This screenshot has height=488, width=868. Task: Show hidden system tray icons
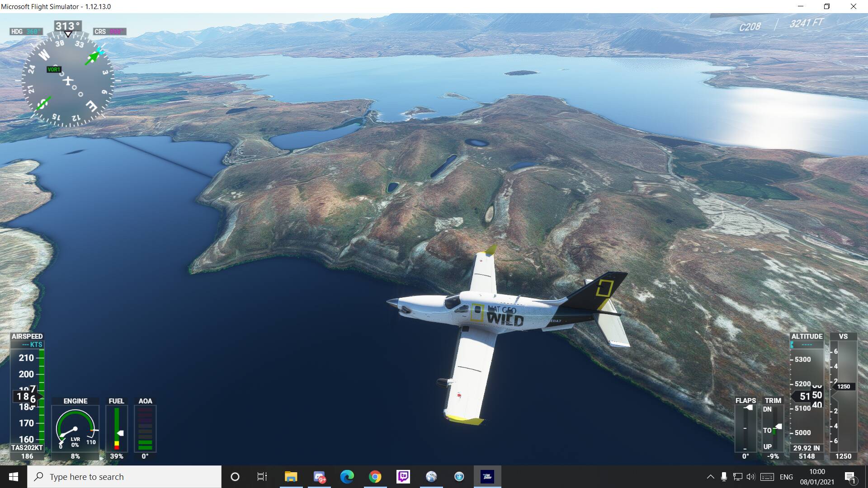(x=710, y=477)
